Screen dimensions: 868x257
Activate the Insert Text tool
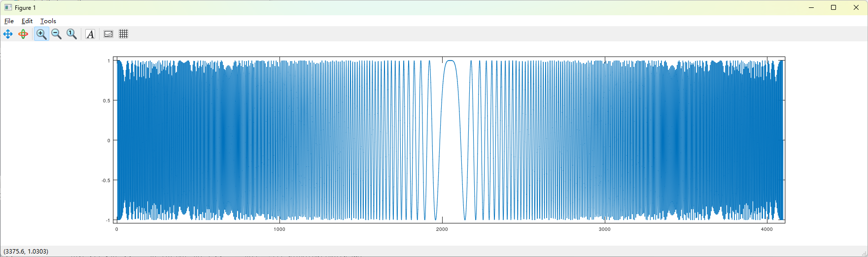pyautogui.click(x=90, y=34)
